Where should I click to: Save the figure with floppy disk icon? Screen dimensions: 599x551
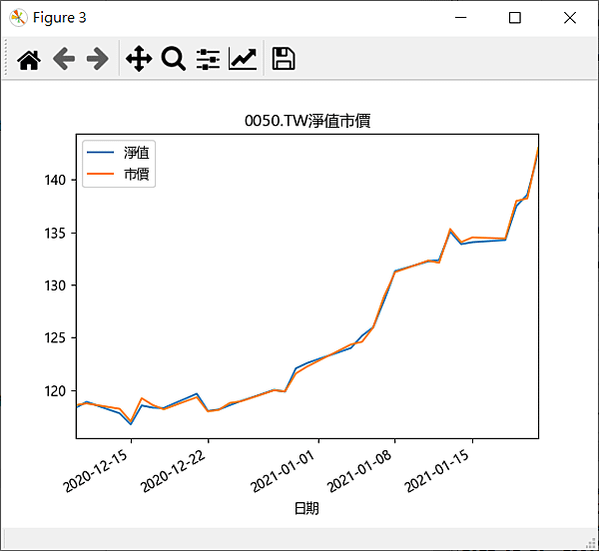283,59
